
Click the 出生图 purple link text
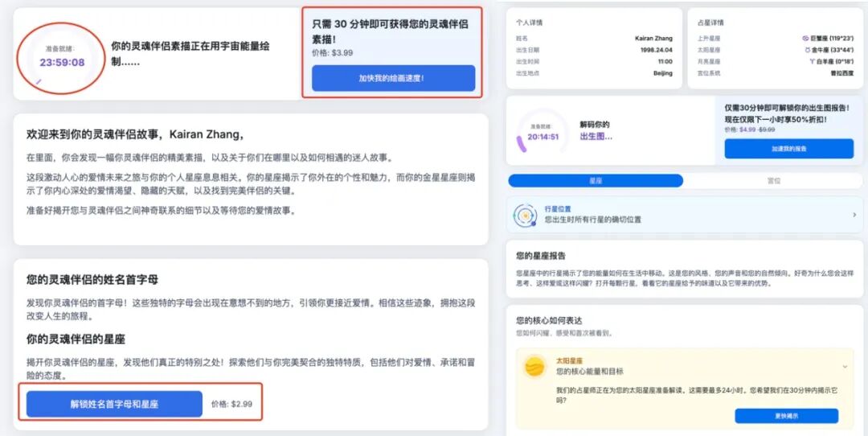click(596, 136)
